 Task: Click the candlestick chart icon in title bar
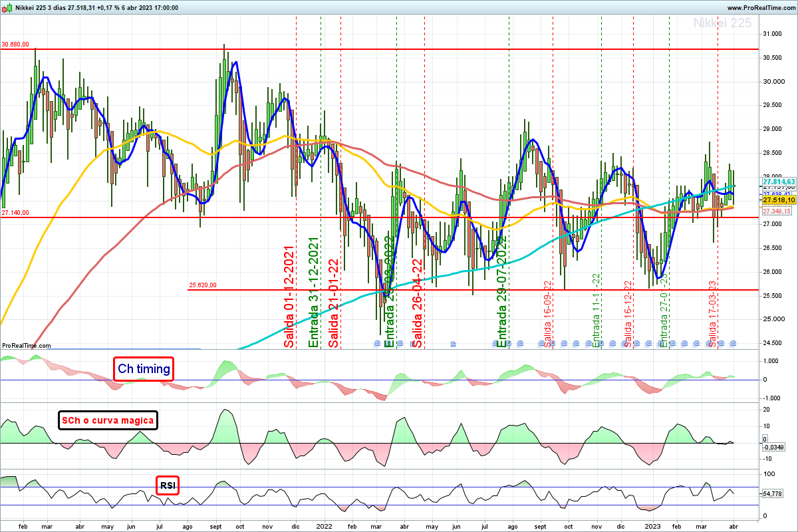pyautogui.click(x=6, y=7)
